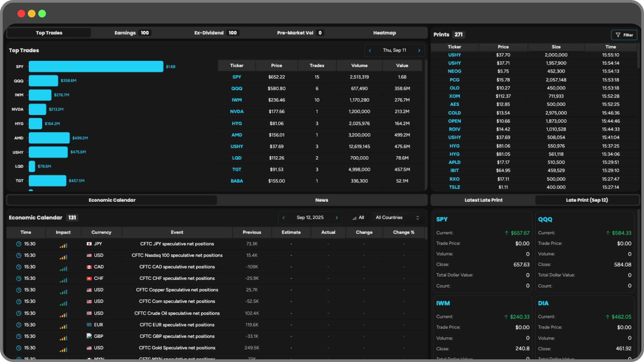Click the Canada flag icon next to CAD

[x=89, y=267]
